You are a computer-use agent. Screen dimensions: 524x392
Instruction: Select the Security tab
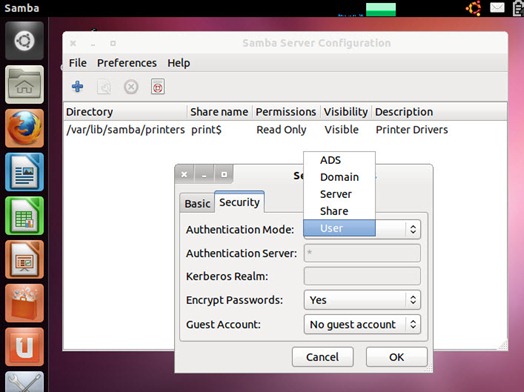pyautogui.click(x=239, y=202)
